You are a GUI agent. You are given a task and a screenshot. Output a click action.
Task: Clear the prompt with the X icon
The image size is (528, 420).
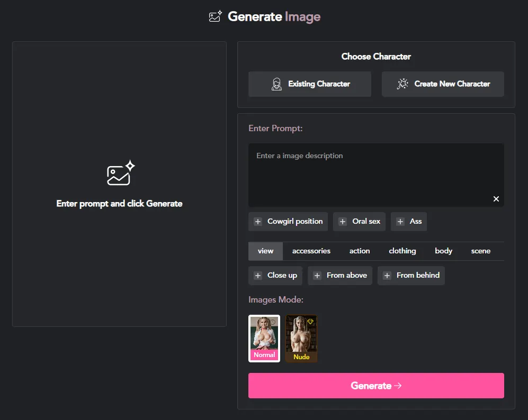click(x=496, y=199)
